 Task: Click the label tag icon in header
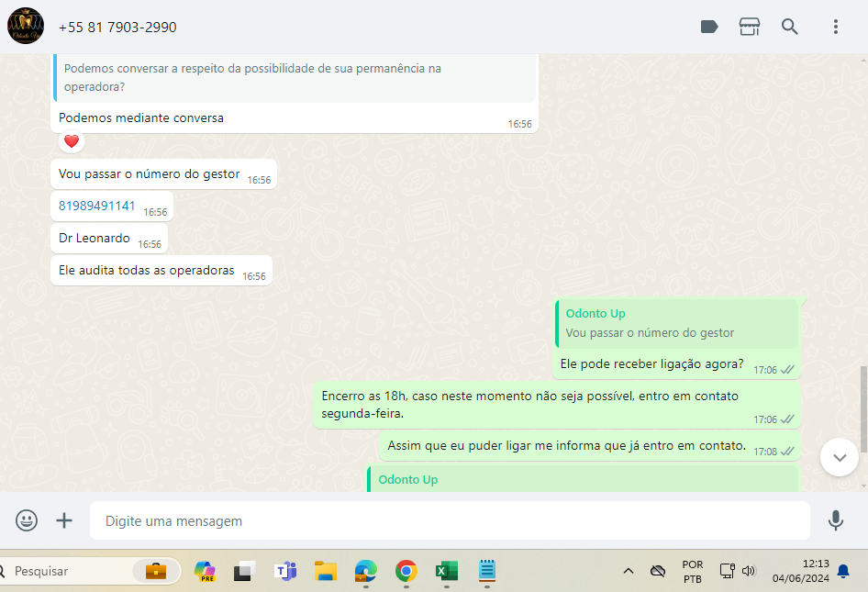coord(709,27)
